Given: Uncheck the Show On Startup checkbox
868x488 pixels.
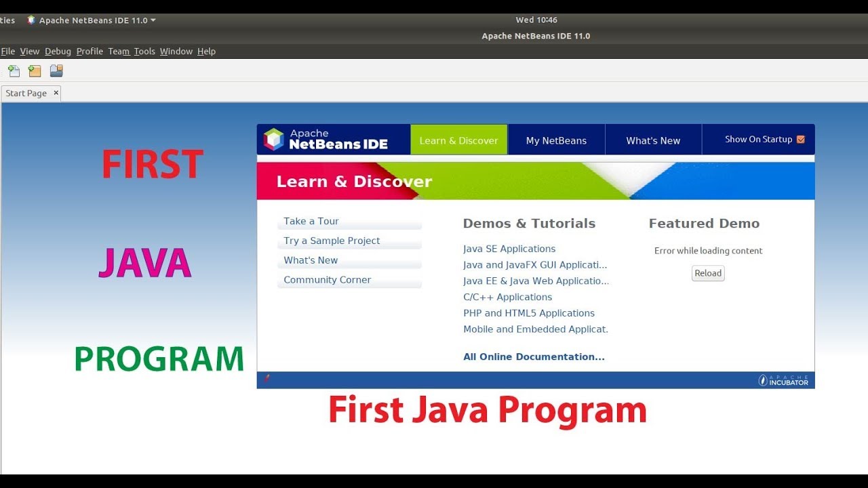Looking at the screenshot, I should tap(801, 140).
